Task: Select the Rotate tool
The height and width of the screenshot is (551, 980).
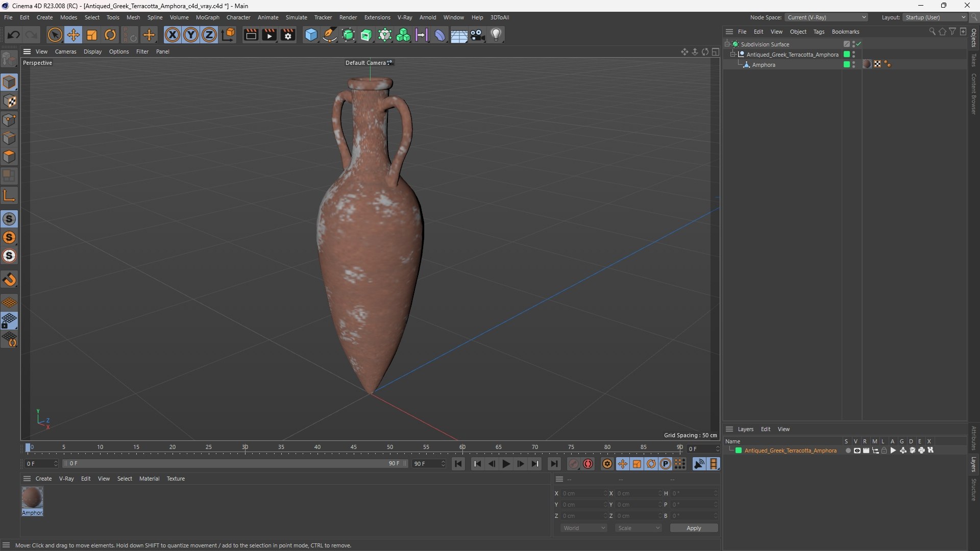Action: pyautogui.click(x=110, y=35)
